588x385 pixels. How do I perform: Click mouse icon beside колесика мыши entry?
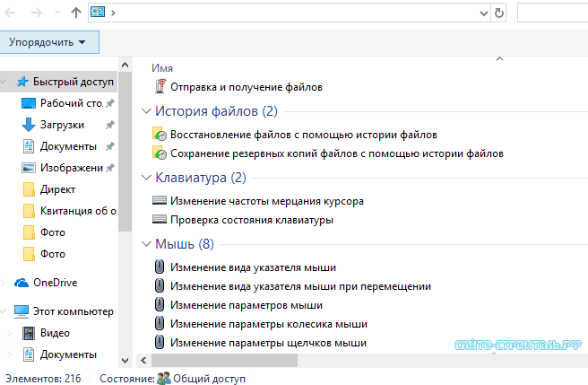pos(160,323)
